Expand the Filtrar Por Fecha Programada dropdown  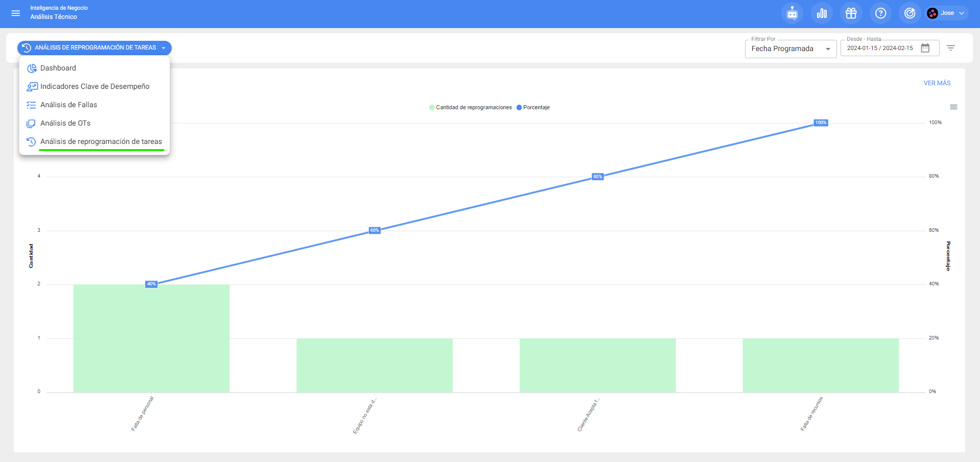[x=790, y=49]
